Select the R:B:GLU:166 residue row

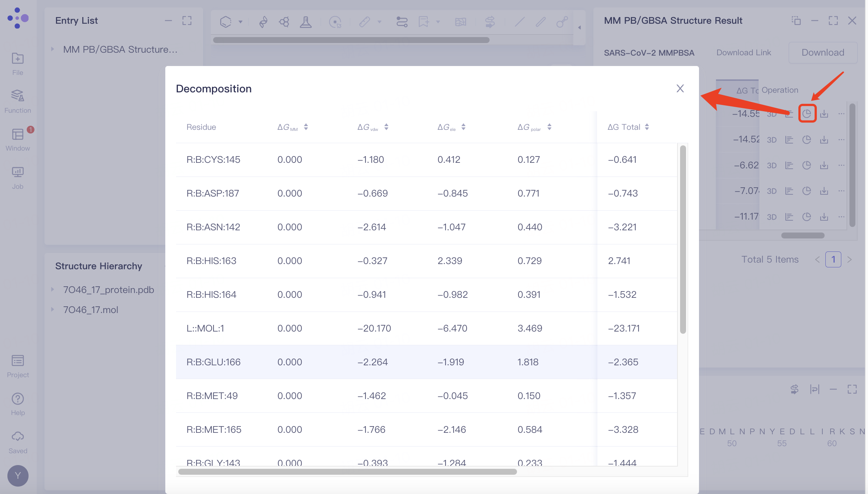click(213, 362)
